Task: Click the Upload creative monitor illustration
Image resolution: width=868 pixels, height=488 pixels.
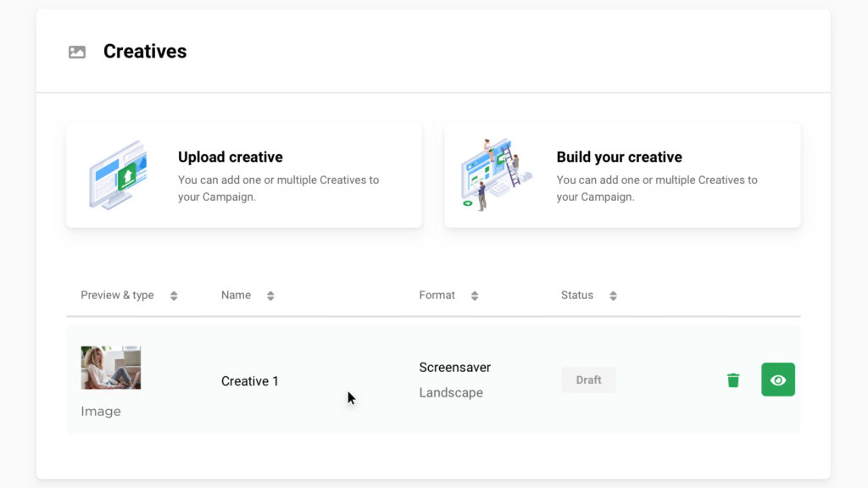Action: pyautogui.click(x=119, y=175)
